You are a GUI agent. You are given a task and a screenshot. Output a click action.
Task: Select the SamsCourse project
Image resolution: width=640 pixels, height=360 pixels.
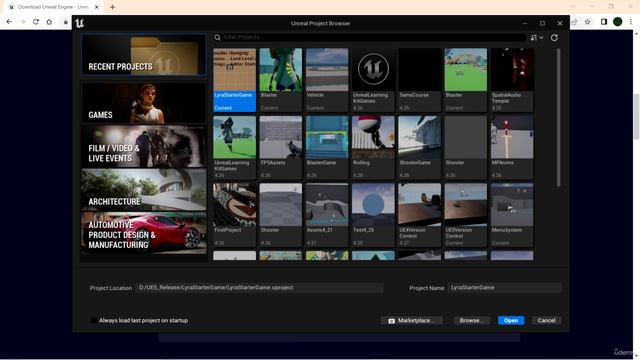point(420,80)
